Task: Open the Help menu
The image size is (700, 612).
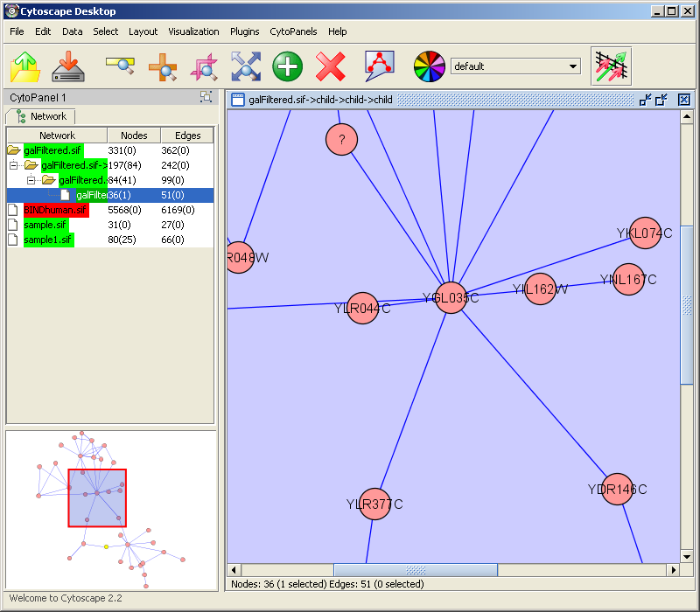Action: coord(338,31)
